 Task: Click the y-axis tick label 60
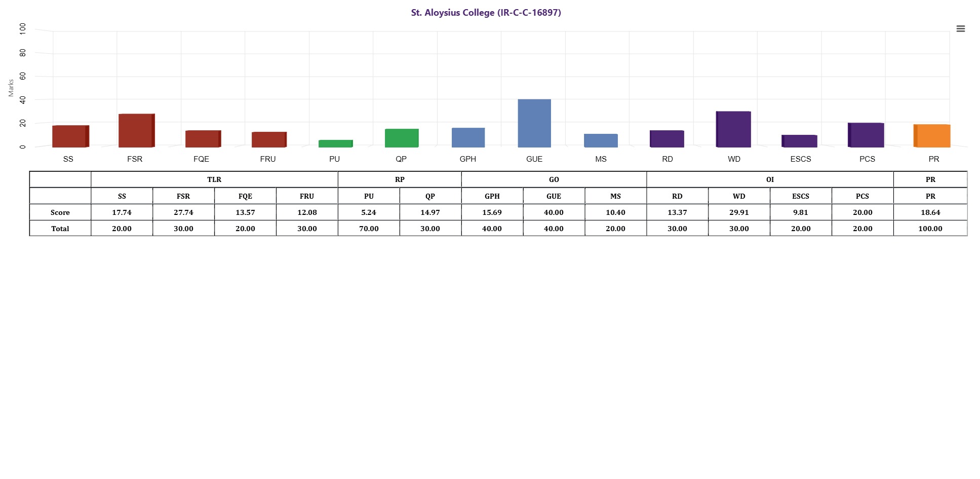click(22, 76)
